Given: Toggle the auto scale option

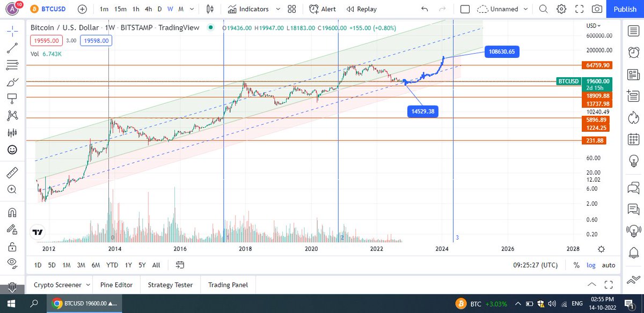Looking at the screenshot, I should point(609,265).
